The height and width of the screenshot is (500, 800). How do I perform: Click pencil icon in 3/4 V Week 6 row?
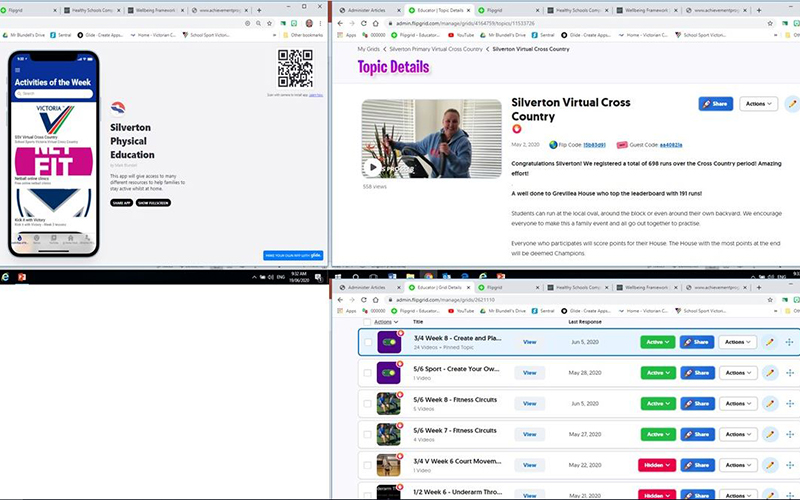(x=769, y=465)
